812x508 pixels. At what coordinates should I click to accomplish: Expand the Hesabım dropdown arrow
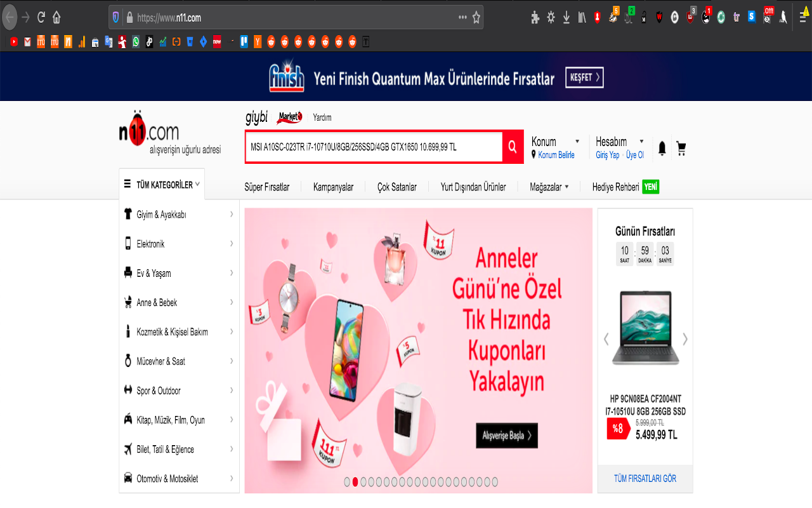pyautogui.click(x=641, y=142)
